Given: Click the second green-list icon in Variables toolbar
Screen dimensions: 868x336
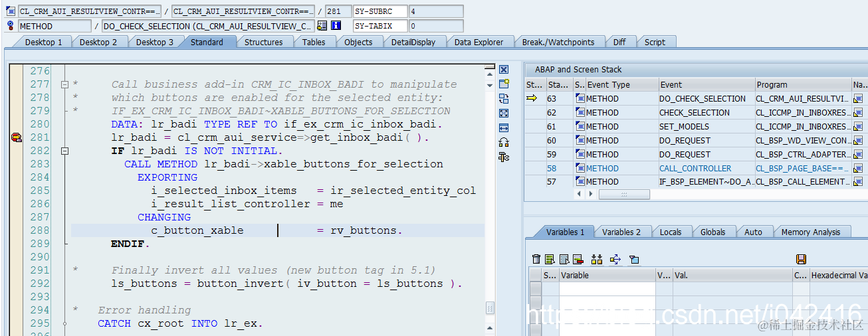Looking at the screenshot, I should click(x=550, y=259).
